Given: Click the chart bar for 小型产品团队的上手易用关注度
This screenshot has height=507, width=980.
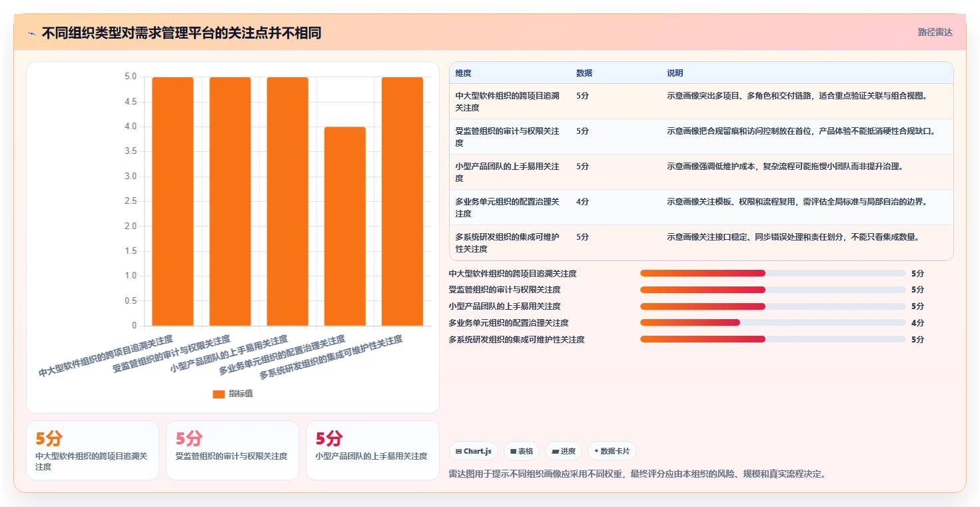Looking at the screenshot, I should coord(287,201).
